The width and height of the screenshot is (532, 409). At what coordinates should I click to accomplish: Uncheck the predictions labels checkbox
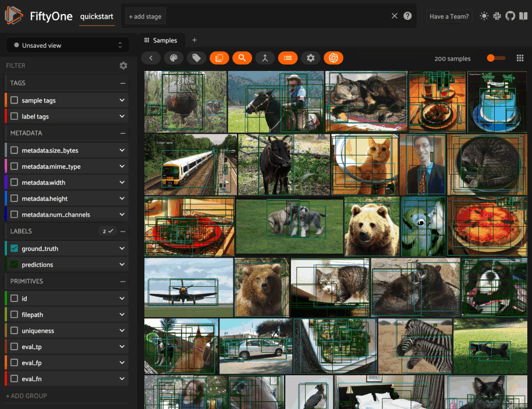click(14, 265)
